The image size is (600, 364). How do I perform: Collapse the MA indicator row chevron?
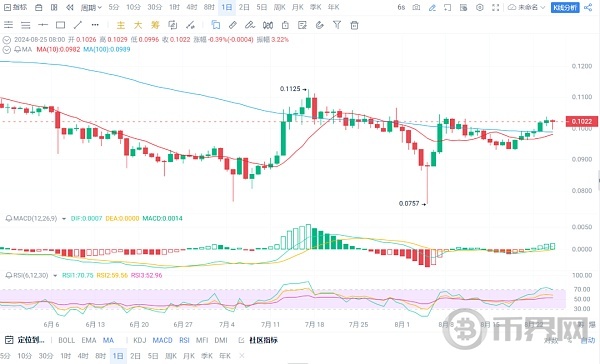(7, 50)
